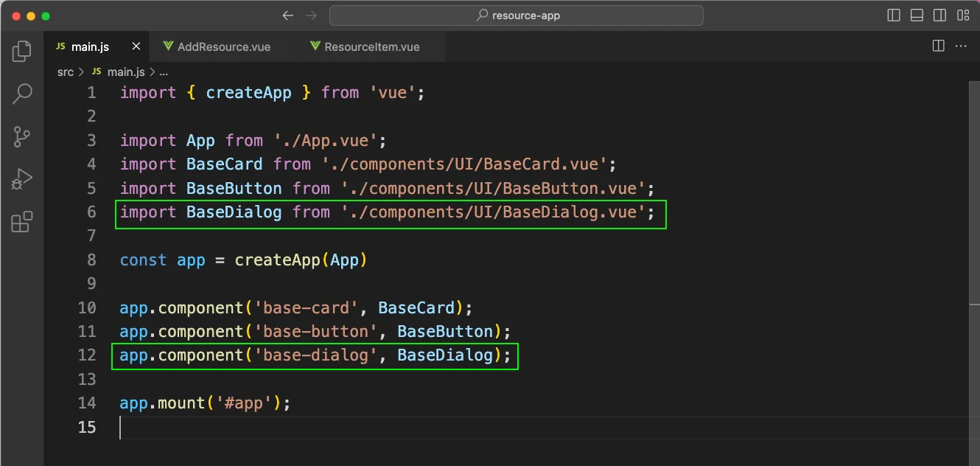Click the './components/UI/BaseDialog.vue' path string
980x466 pixels.
(x=493, y=212)
